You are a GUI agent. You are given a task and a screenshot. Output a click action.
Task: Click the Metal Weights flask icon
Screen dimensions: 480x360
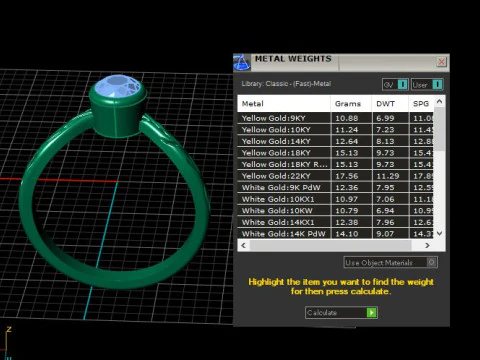pyautogui.click(x=242, y=62)
